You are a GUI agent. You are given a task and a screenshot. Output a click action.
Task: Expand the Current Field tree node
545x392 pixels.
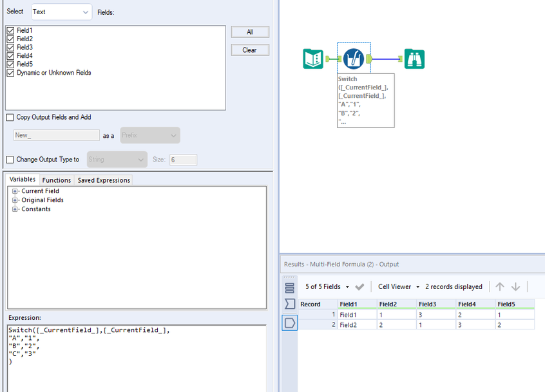point(15,191)
